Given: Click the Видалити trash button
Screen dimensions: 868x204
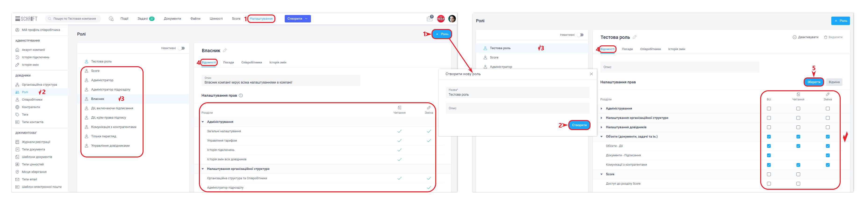Looking at the screenshot, I should click(833, 37).
